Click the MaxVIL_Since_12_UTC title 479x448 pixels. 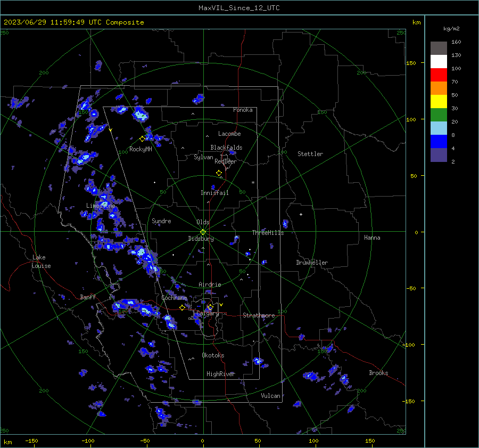(239, 8)
